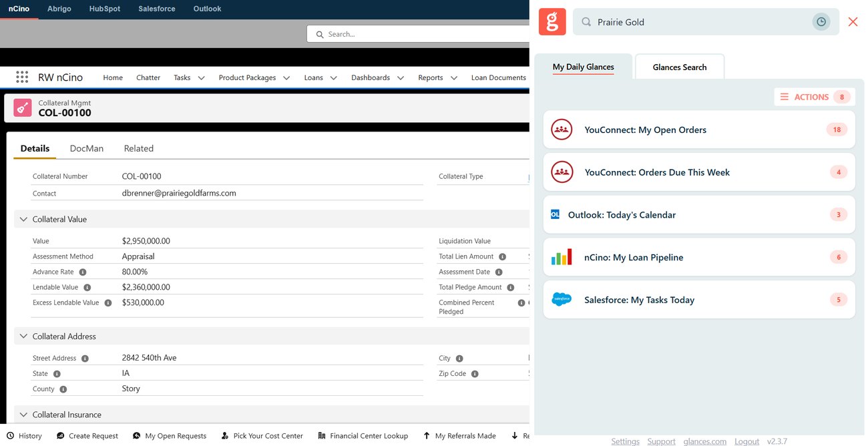The image size is (868, 446).
Task: Open the Tasks dropdown chevron
Action: click(x=201, y=78)
